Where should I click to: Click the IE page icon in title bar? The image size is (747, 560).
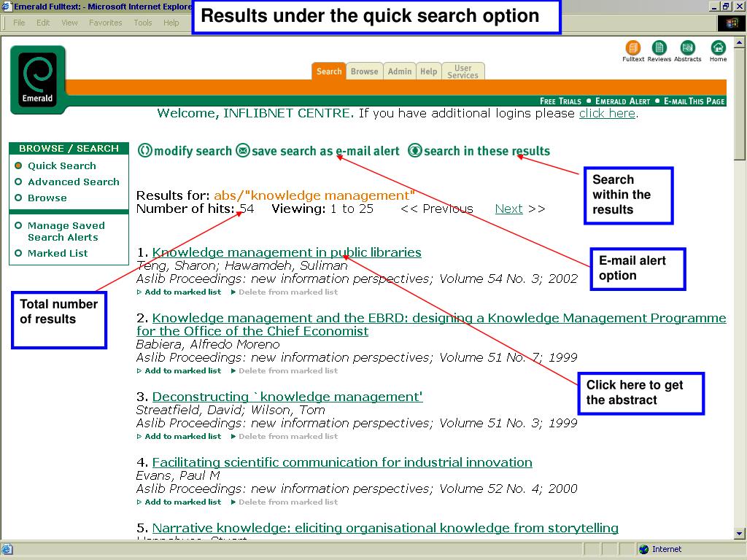(x=6, y=6)
